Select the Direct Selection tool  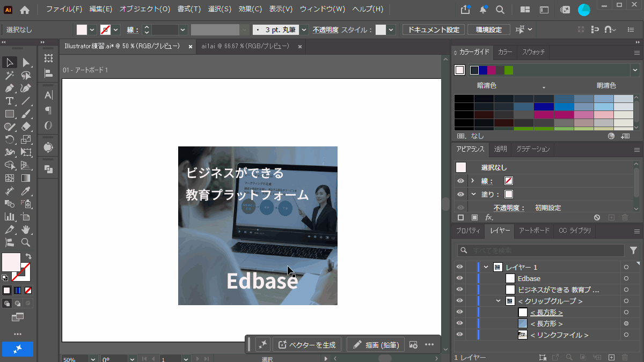click(x=26, y=63)
